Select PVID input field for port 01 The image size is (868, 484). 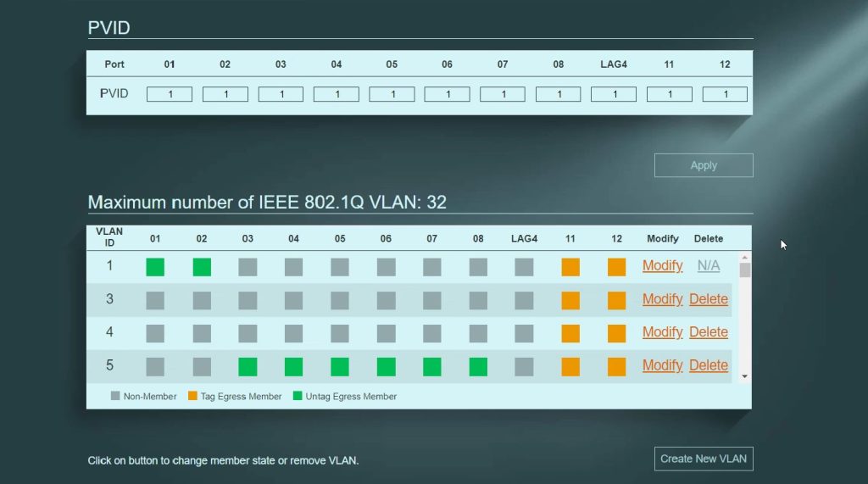170,94
